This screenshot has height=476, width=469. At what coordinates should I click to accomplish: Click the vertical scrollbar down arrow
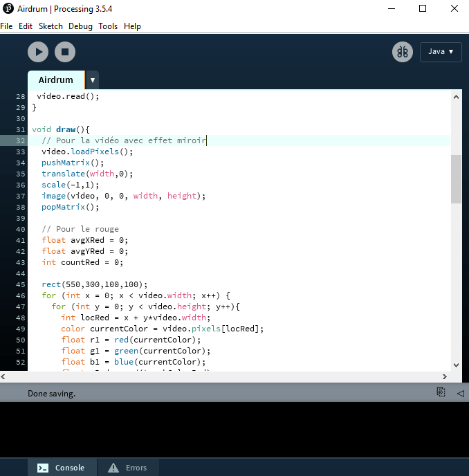pyautogui.click(x=456, y=365)
